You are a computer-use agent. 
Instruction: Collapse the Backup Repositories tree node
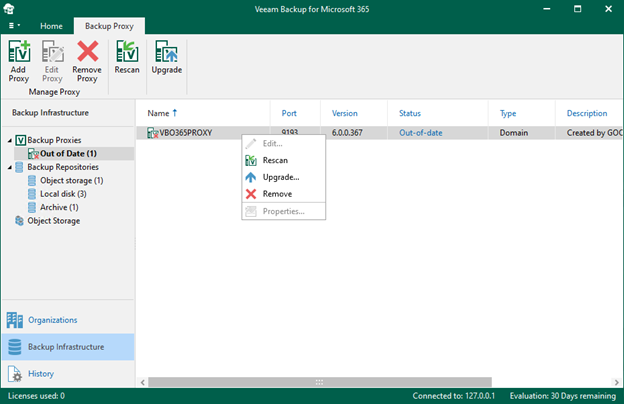tap(10, 167)
